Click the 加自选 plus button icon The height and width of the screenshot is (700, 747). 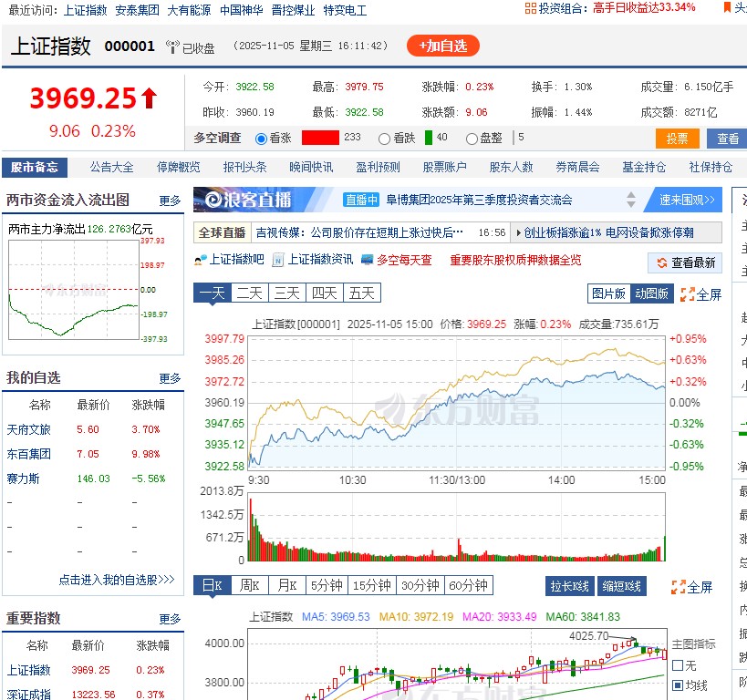point(422,46)
